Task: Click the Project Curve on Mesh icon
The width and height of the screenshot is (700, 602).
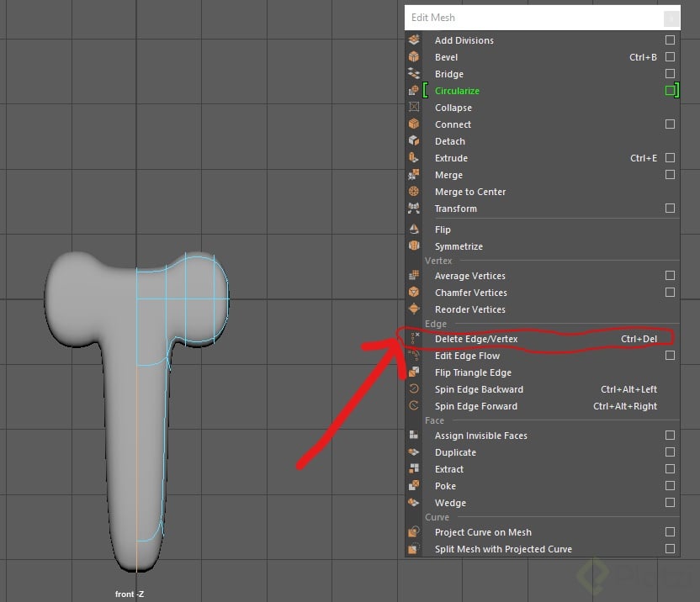Action: click(x=414, y=532)
